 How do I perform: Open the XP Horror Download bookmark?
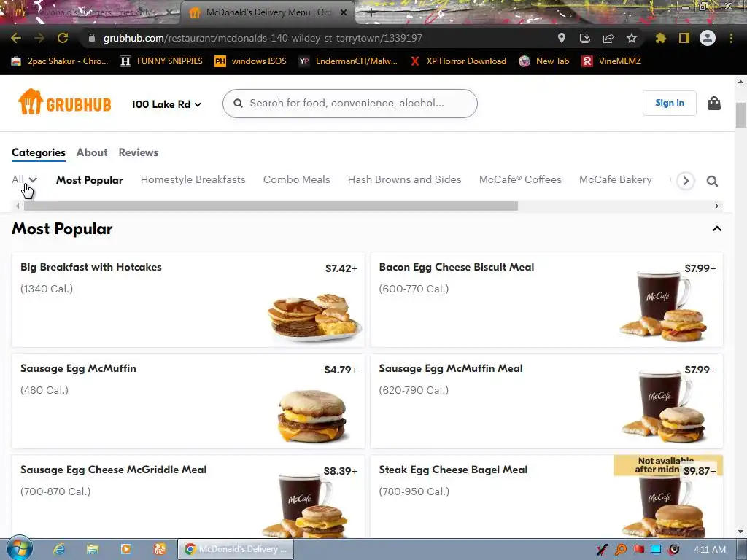tap(458, 61)
